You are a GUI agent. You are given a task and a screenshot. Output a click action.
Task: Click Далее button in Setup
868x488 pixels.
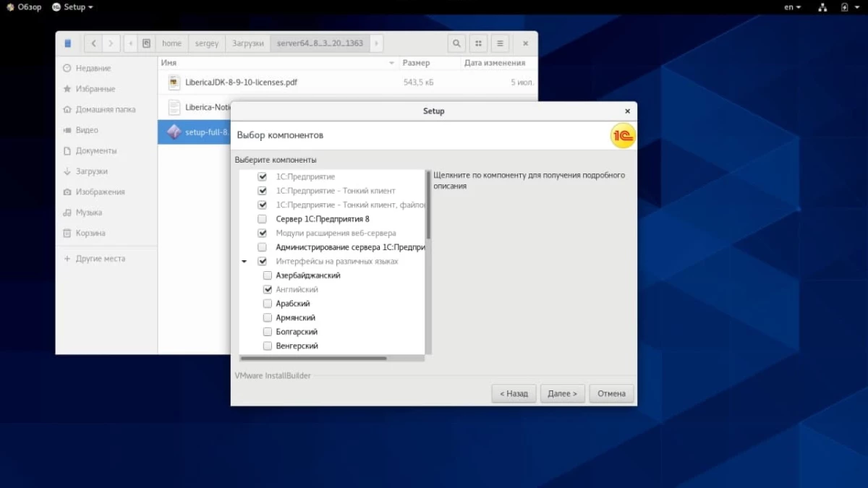[563, 394]
